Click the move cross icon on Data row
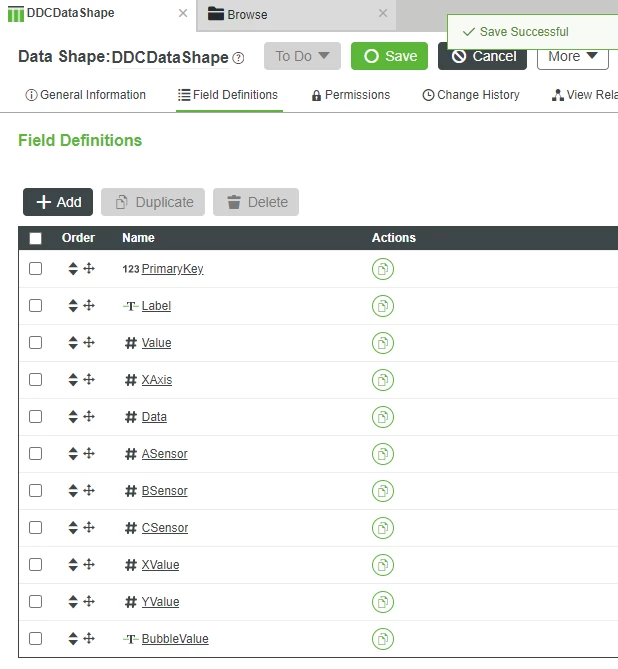618x669 pixels. (x=89, y=416)
